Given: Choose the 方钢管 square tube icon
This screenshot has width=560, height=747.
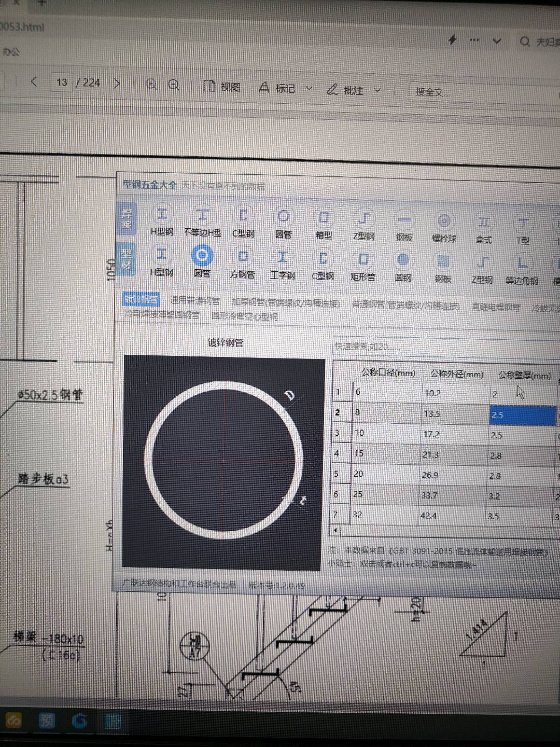Looking at the screenshot, I should click(242, 265).
